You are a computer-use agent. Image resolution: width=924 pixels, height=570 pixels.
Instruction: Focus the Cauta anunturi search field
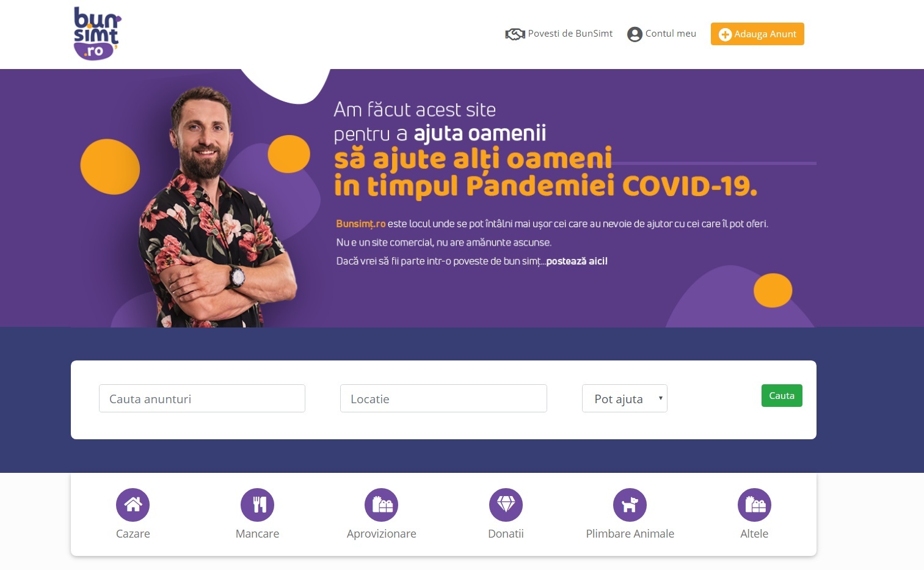[x=202, y=398]
